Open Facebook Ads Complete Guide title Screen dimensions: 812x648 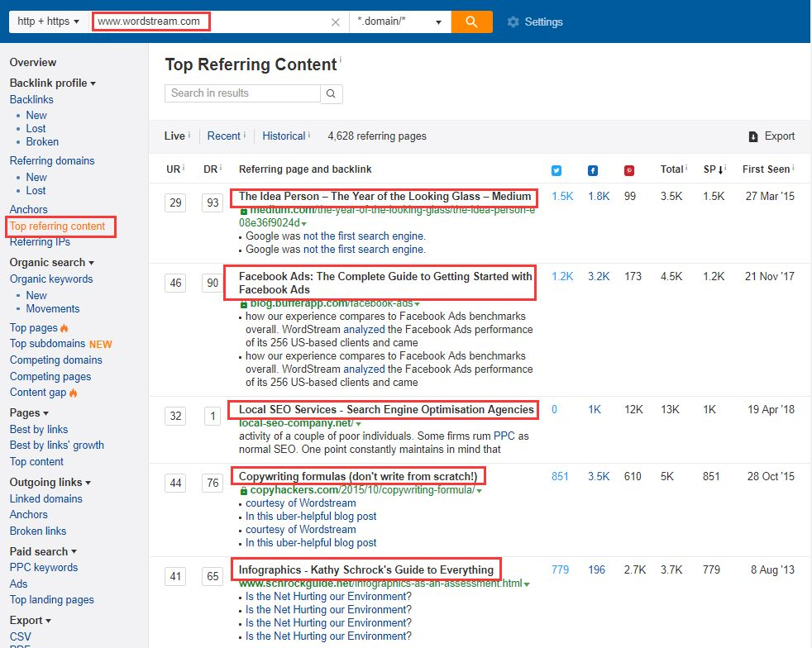(x=385, y=283)
